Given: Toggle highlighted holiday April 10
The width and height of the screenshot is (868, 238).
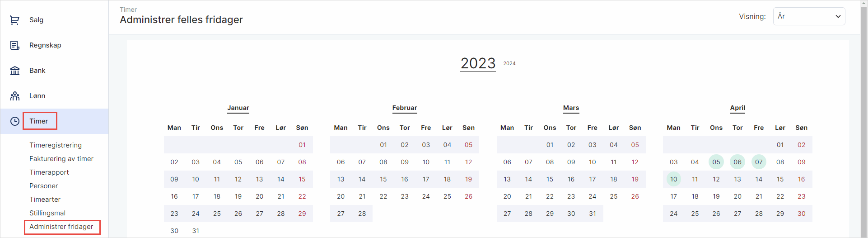Looking at the screenshot, I should 673,179.
